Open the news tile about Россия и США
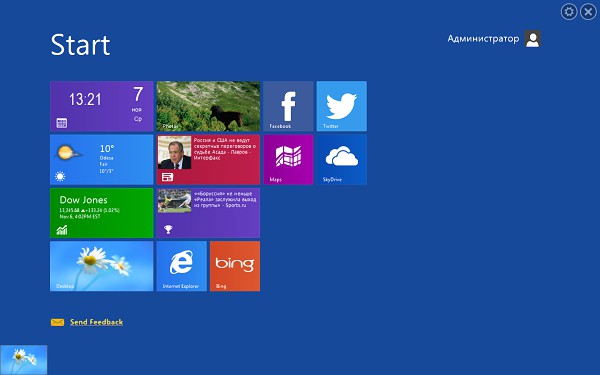600x375 pixels. pyautogui.click(x=208, y=160)
